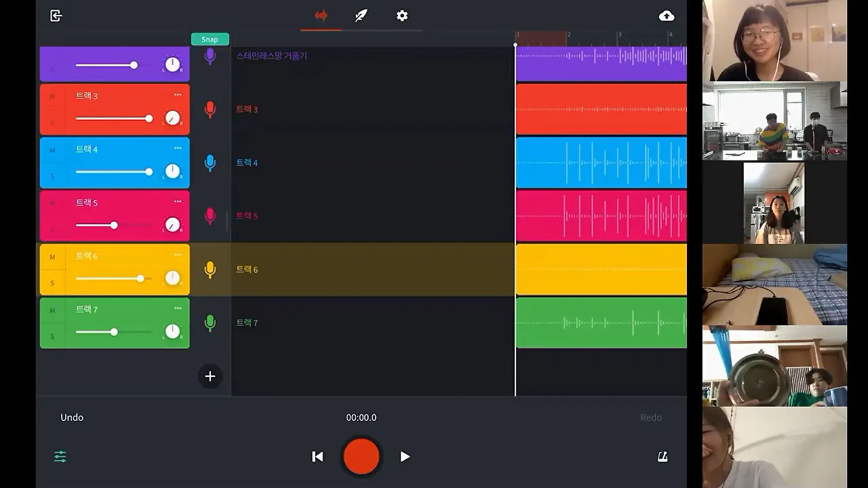Click the 트랙 6 volume slider handle
This screenshot has width=868, height=488.
click(x=140, y=279)
